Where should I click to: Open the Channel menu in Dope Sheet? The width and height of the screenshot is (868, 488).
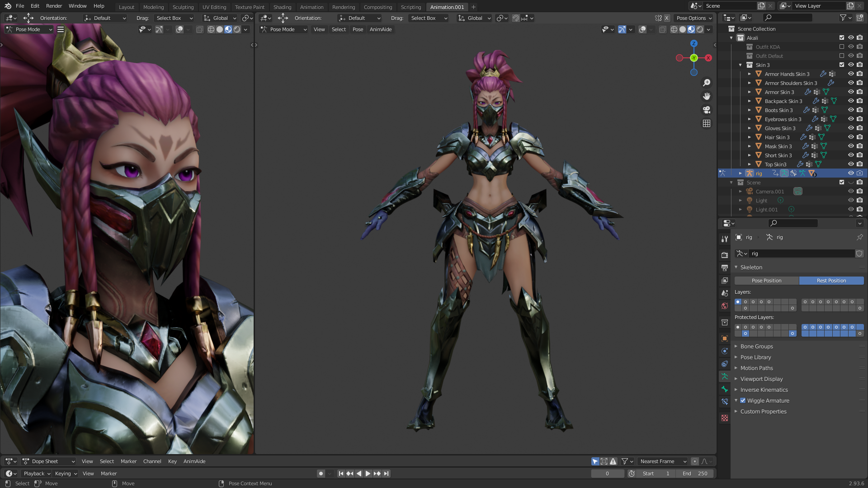[x=152, y=461]
